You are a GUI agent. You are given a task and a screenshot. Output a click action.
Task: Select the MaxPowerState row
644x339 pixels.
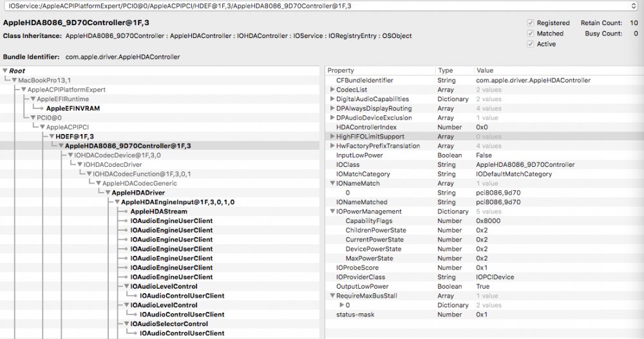pyautogui.click(x=485, y=258)
